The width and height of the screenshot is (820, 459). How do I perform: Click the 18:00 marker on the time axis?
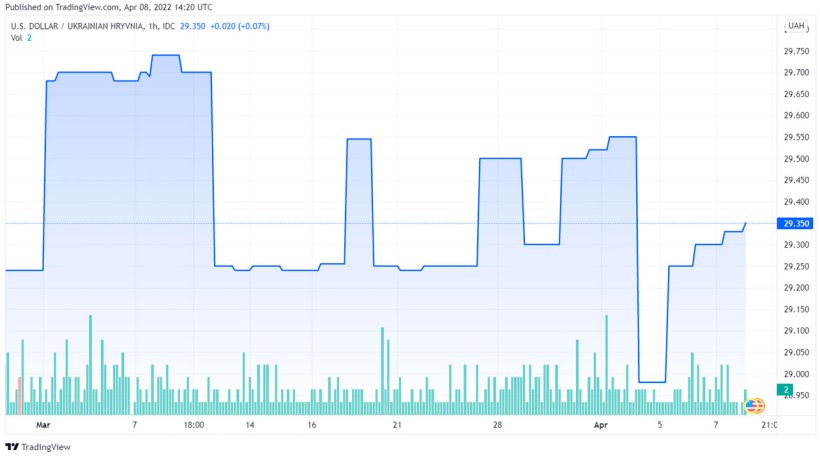[x=194, y=424]
